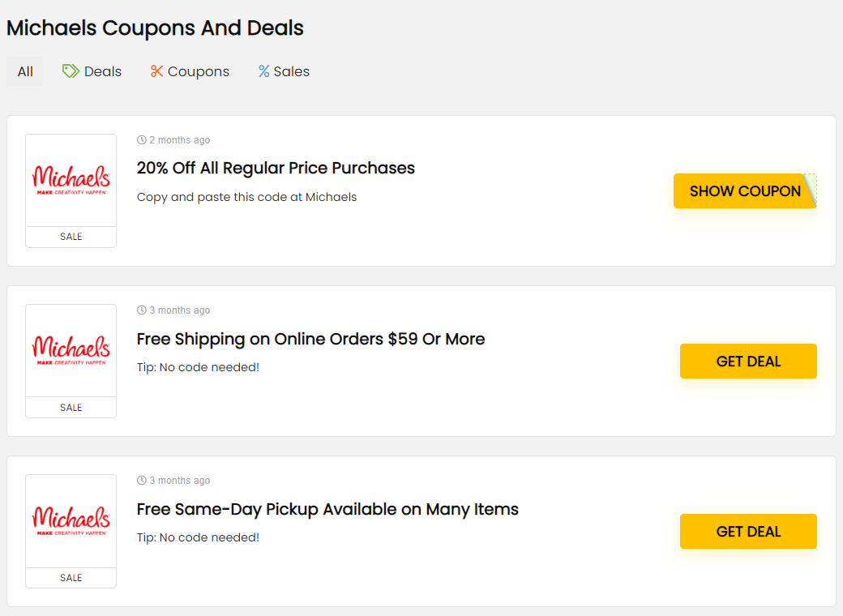Click GET DEAL for Free Shipping offer
The width and height of the screenshot is (843, 616).
(748, 361)
